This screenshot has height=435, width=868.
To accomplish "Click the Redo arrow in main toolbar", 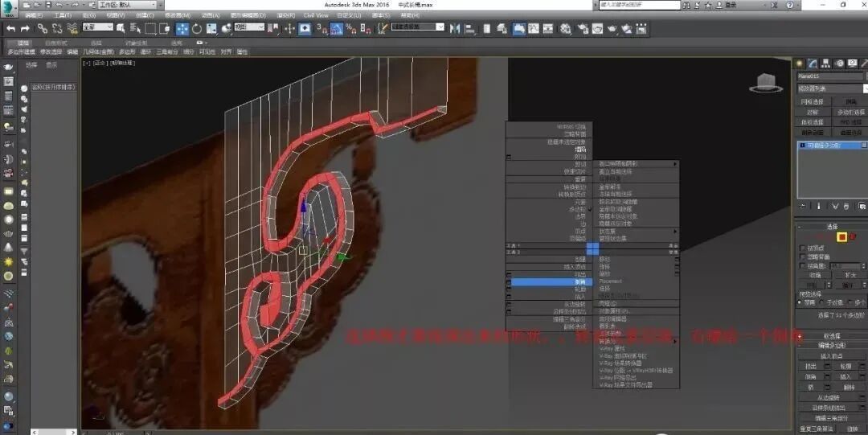I will point(25,29).
